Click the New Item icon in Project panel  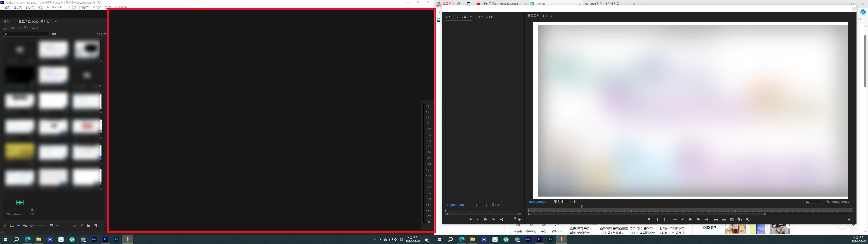coord(96,226)
